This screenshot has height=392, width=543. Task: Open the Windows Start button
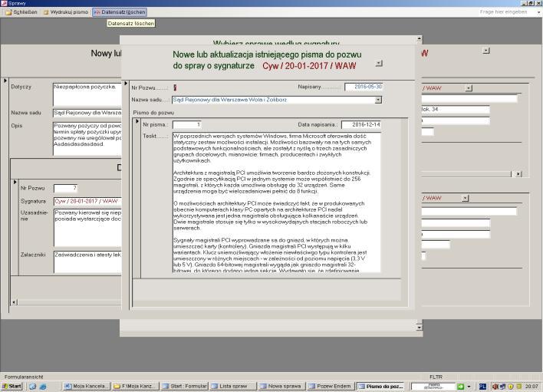pyautogui.click(x=12, y=386)
